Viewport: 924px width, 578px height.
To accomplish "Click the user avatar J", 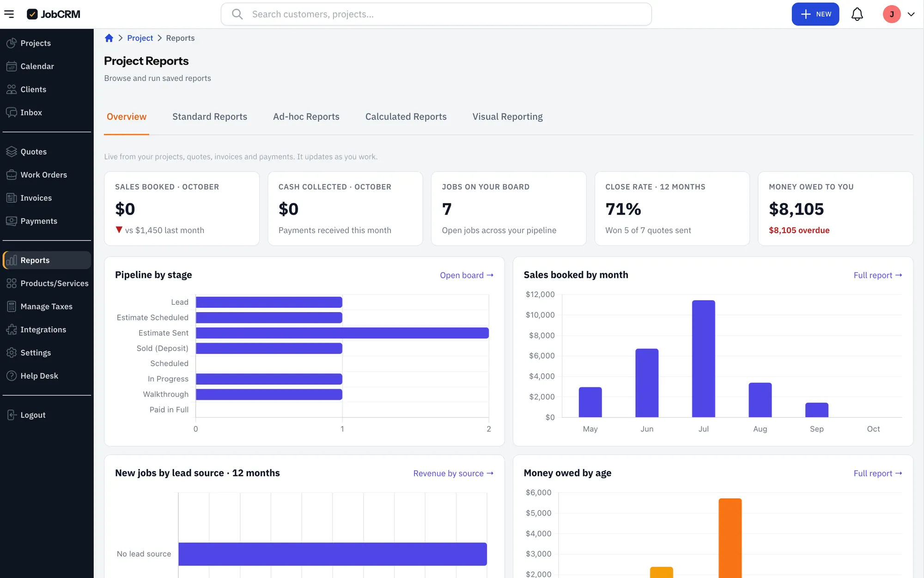I will [x=892, y=14].
